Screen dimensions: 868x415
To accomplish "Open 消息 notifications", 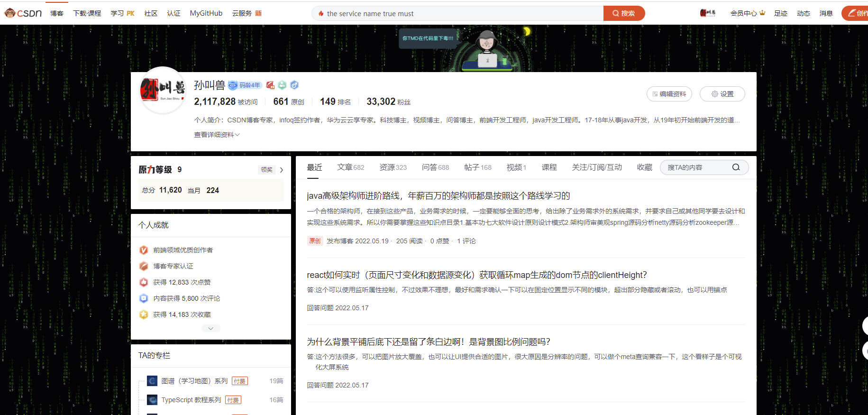I will (x=826, y=13).
